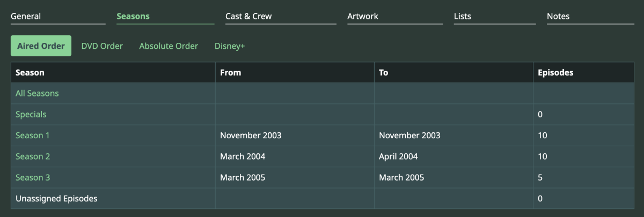The image size is (644, 217).
Task: Click the Unassigned Episodes row label
Action: tap(56, 198)
